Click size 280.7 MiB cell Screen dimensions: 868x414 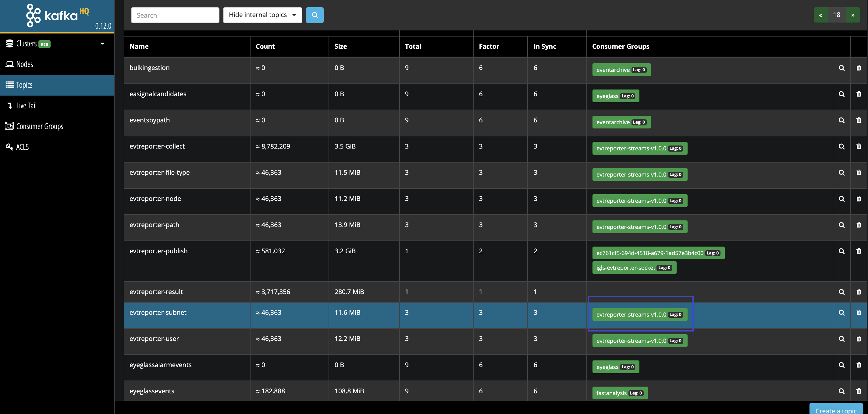click(364, 292)
